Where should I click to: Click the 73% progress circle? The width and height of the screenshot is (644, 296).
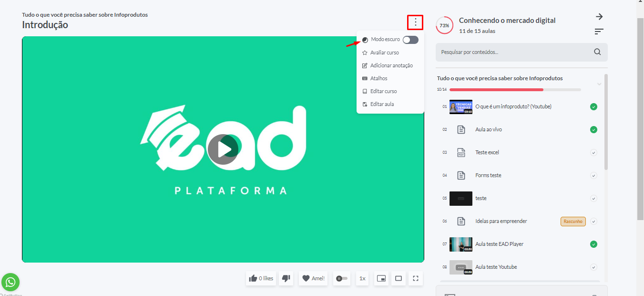(x=444, y=25)
